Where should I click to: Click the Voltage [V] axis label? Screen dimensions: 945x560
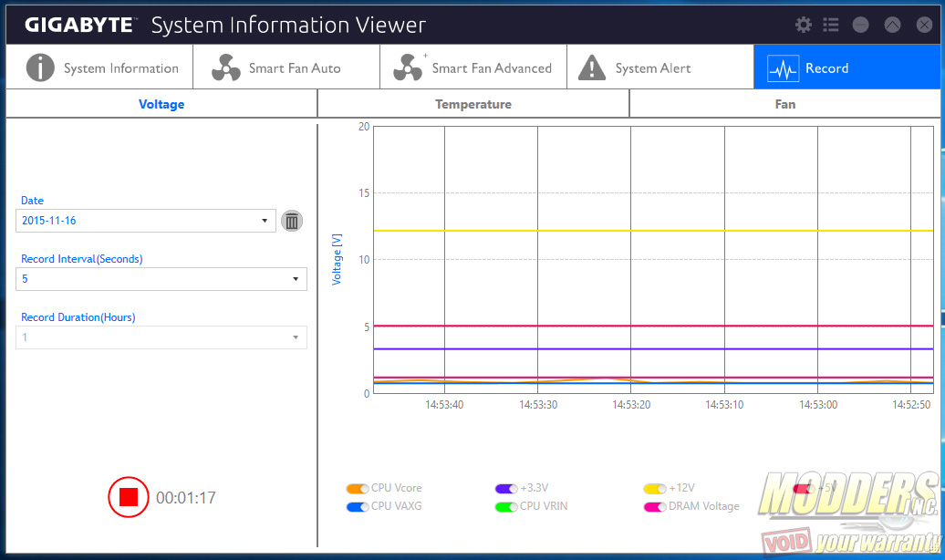tap(337, 259)
